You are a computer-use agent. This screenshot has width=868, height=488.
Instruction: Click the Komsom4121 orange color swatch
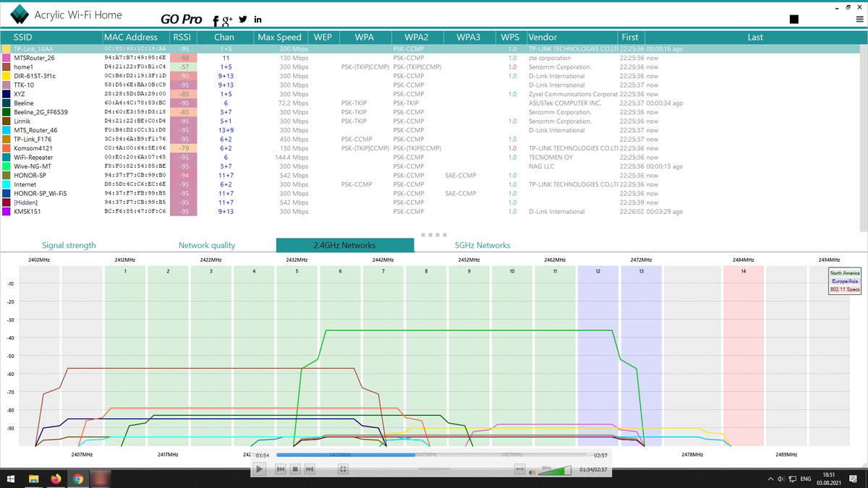point(7,148)
